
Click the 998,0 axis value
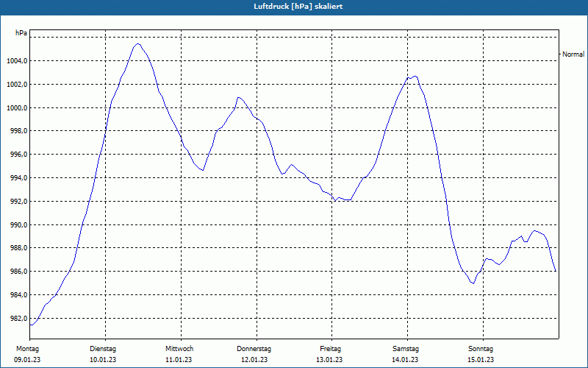pyautogui.click(x=18, y=131)
